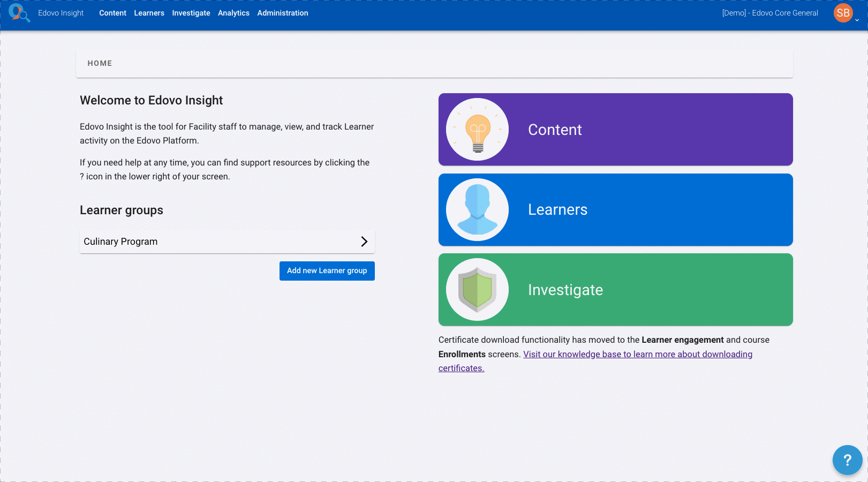This screenshot has height=482, width=868.
Task: Select the Culinary Program learner group label
Action: click(x=120, y=242)
